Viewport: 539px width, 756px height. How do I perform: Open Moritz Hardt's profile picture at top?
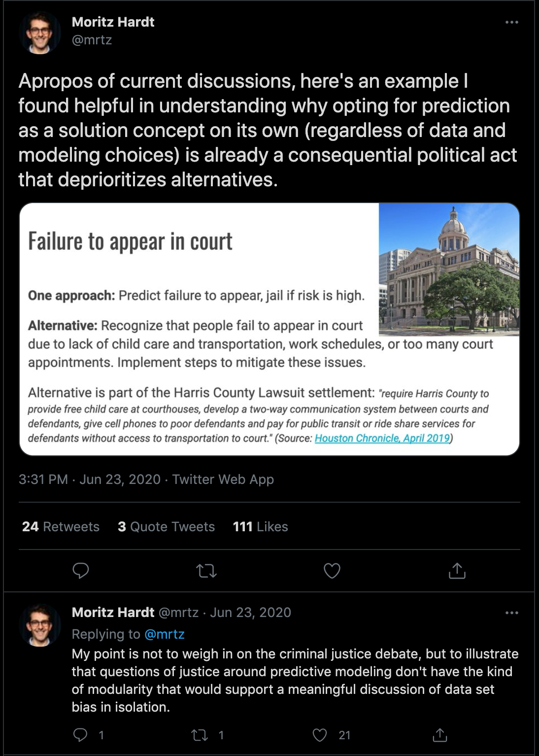(40, 33)
